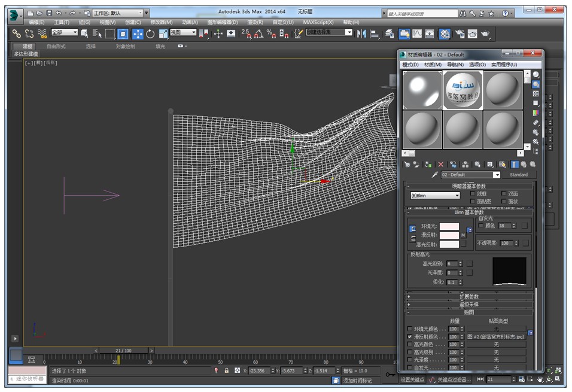
Task: Activate the Select and Scale tool
Action: point(163,34)
